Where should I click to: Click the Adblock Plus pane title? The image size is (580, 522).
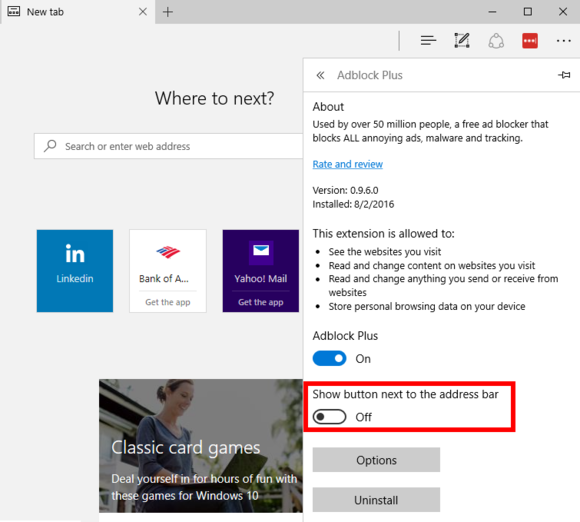(x=370, y=75)
